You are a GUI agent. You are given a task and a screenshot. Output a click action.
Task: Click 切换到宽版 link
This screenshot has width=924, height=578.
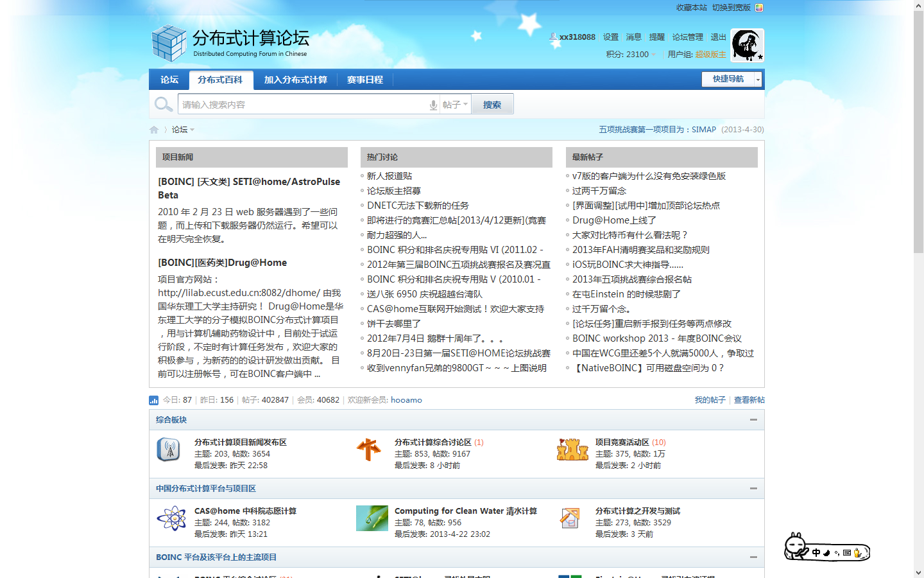[x=732, y=8]
